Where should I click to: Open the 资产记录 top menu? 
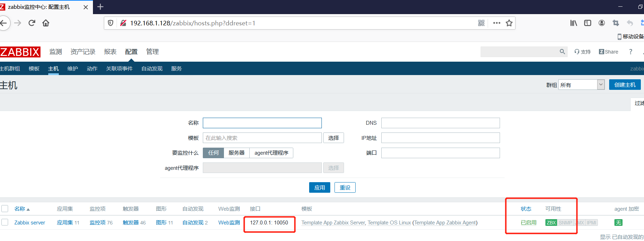point(83,52)
